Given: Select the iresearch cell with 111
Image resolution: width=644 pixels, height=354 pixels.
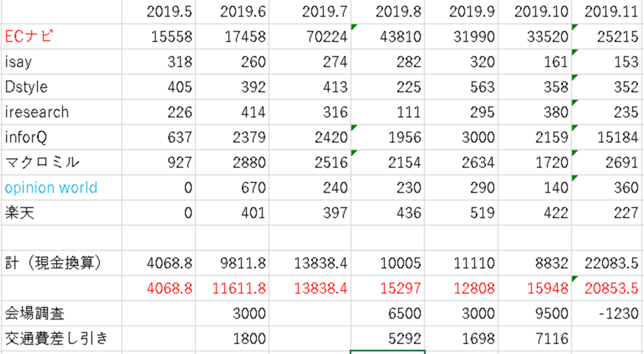Looking at the screenshot, I should pyautogui.click(x=387, y=112).
